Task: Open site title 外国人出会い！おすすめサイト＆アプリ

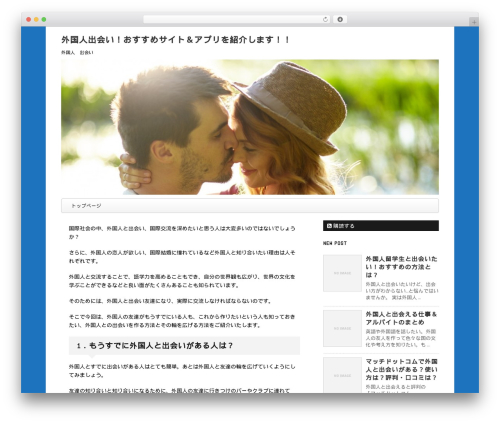Action: point(175,40)
